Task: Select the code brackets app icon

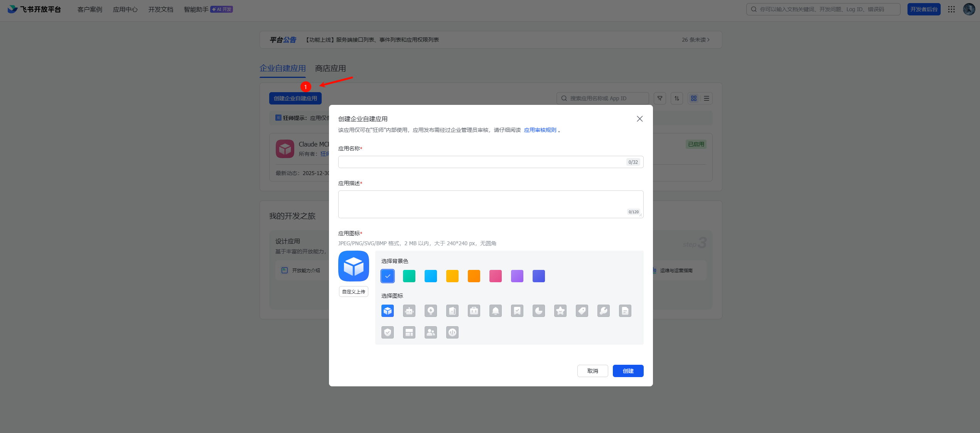Action: (452, 332)
